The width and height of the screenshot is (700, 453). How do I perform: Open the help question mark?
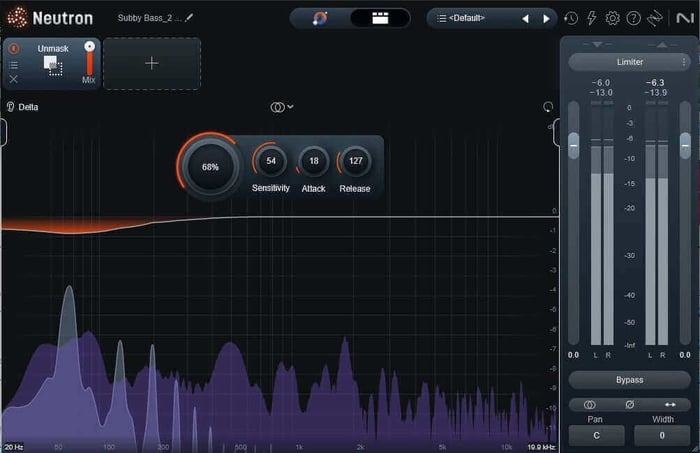(x=633, y=18)
